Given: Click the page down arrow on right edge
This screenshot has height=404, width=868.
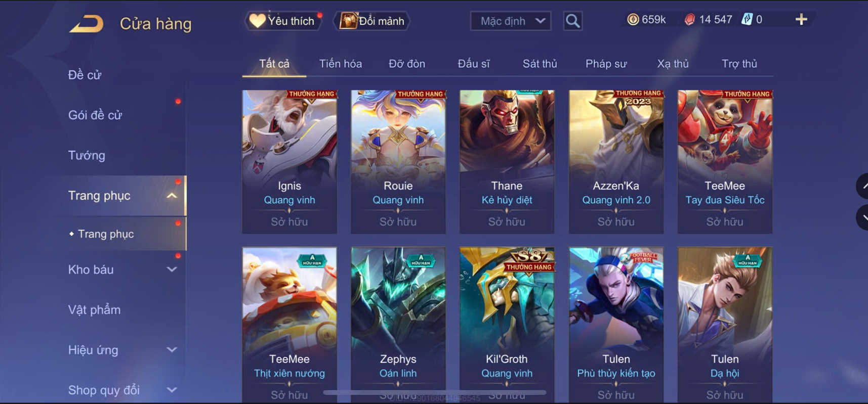Looking at the screenshot, I should coord(862,217).
